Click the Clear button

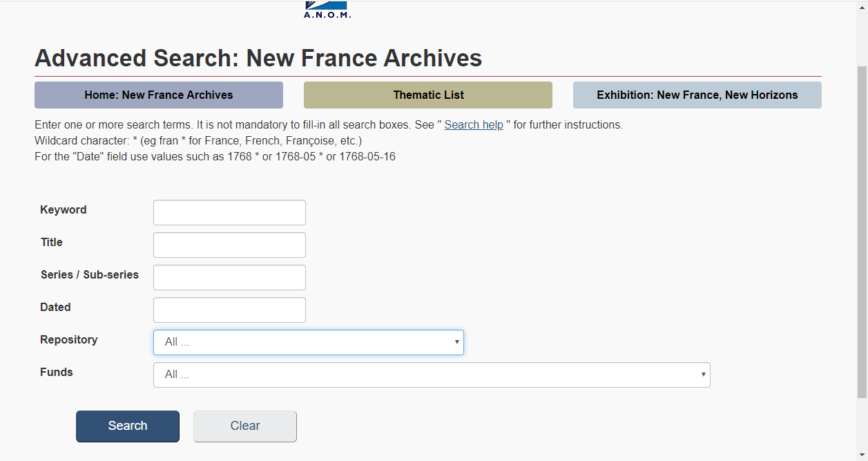coord(245,426)
